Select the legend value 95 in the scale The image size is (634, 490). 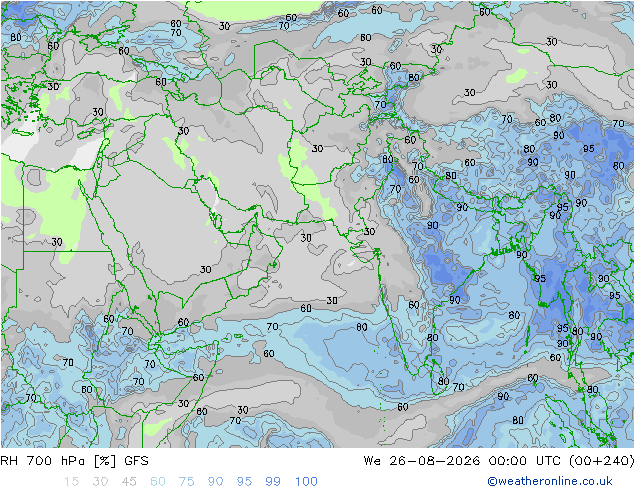click(x=244, y=481)
